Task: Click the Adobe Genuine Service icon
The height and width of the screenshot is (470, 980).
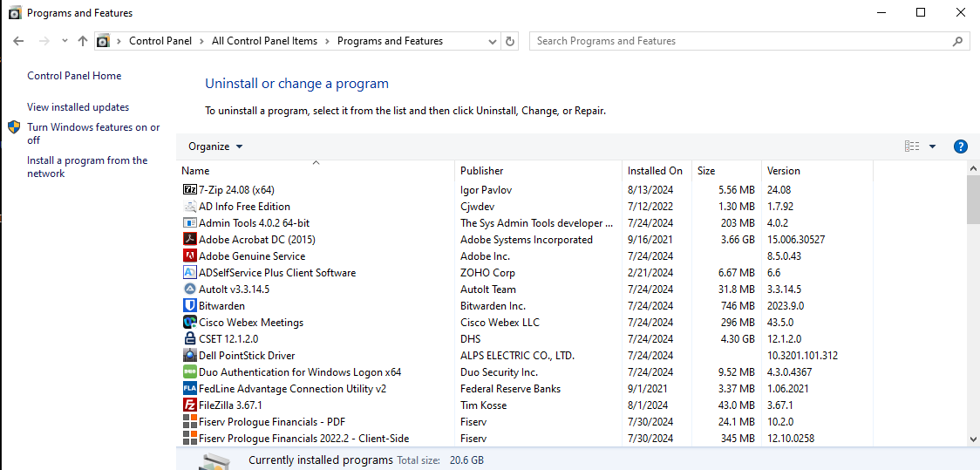Action: tap(189, 256)
